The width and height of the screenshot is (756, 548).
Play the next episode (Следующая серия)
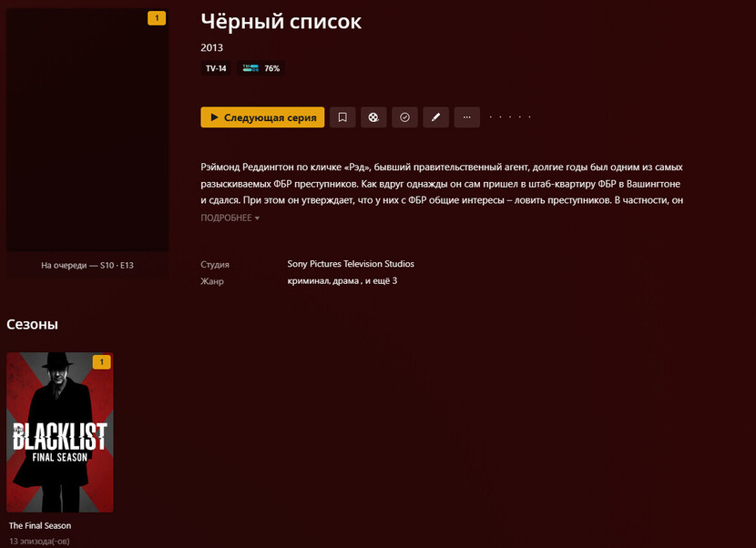click(262, 117)
